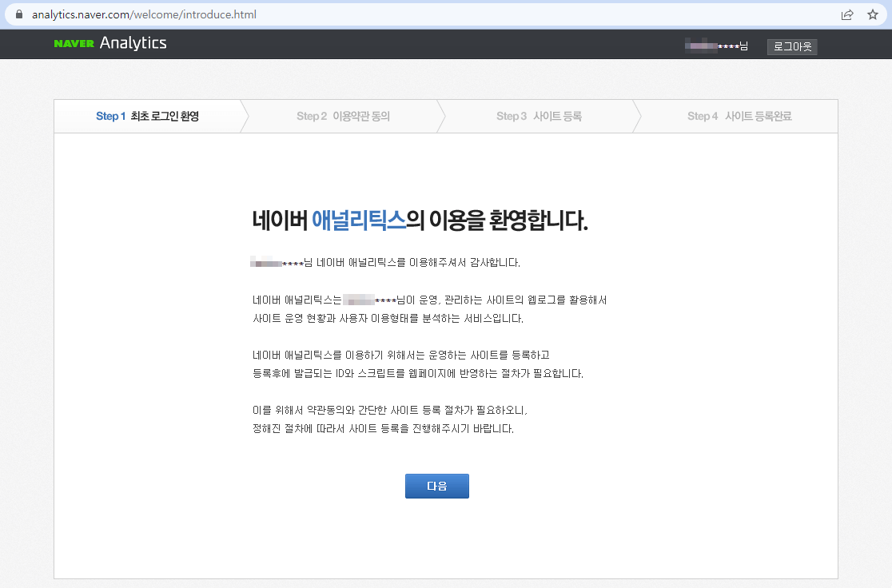
Task: Click the step progress indicator bar
Action: click(x=444, y=116)
